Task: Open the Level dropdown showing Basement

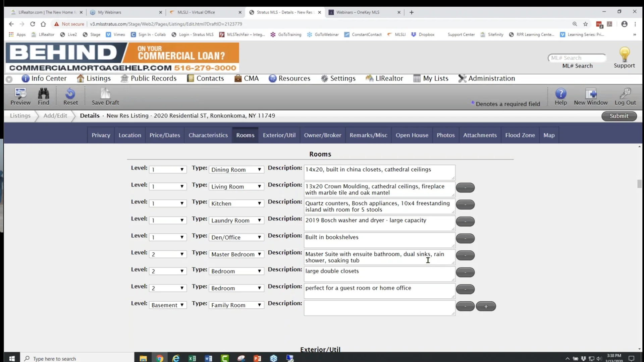Action: click(x=168, y=305)
